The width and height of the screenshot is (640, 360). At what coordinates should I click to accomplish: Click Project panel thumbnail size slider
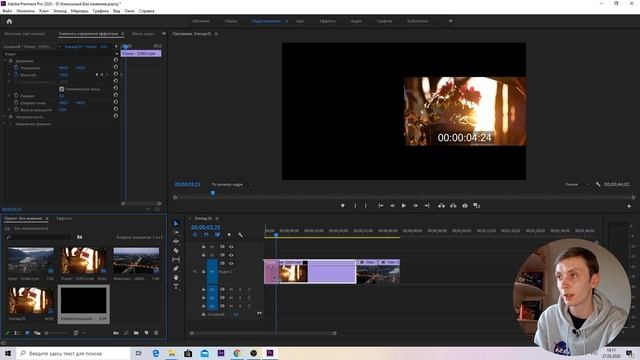(56, 333)
